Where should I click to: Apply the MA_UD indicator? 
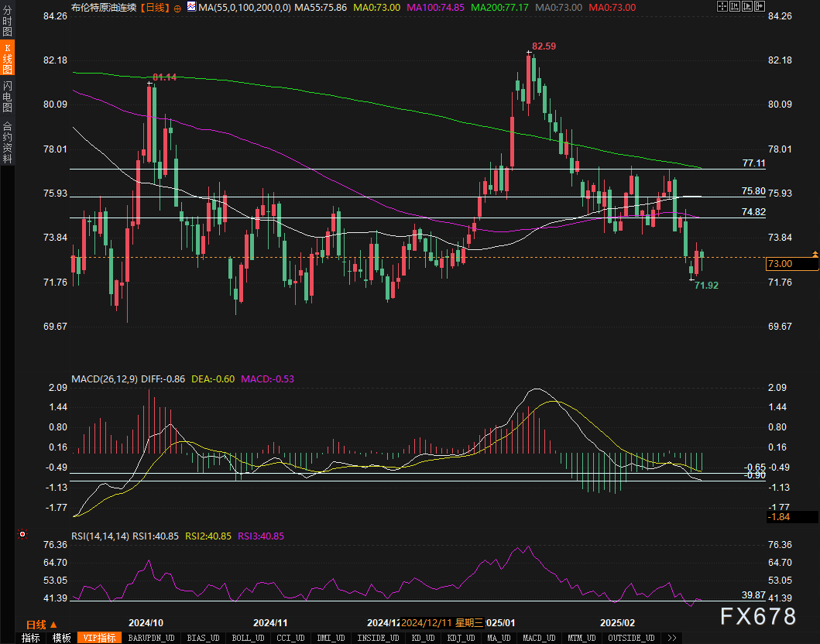pos(499,638)
